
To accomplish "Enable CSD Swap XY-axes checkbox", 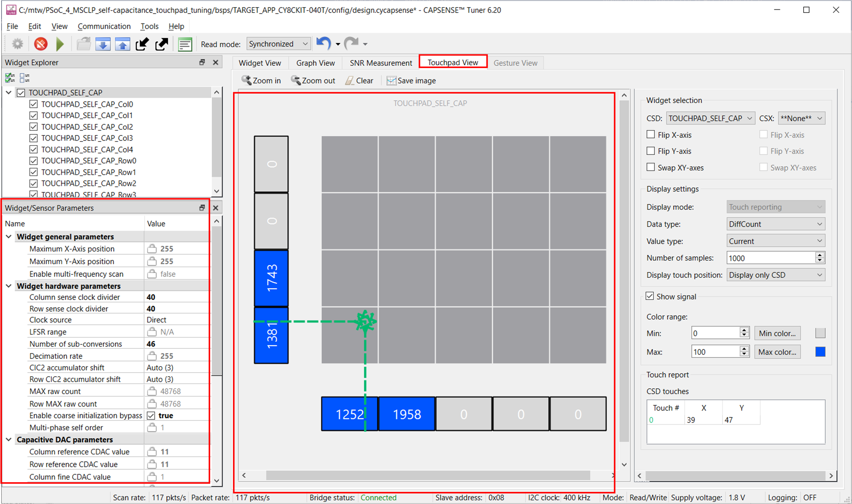I will [650, 167].
